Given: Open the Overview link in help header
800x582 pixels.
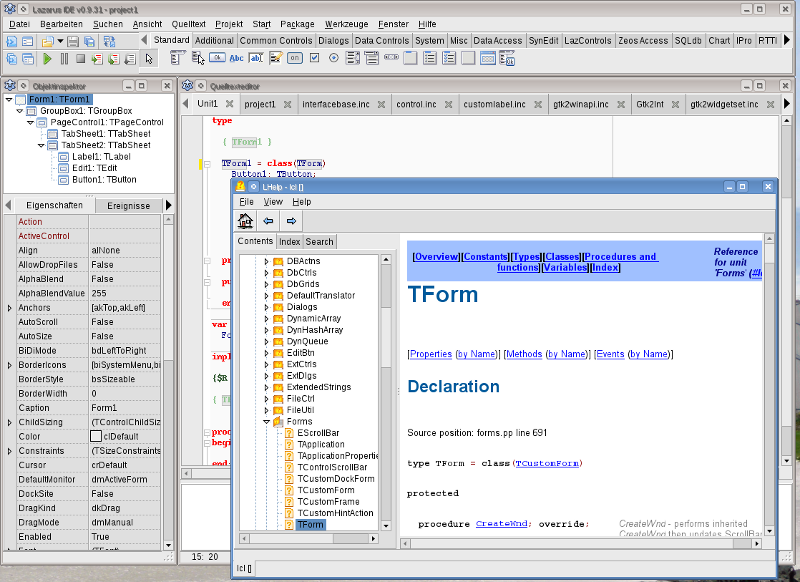Looking at the screenshot, I should tap(436, 257).
